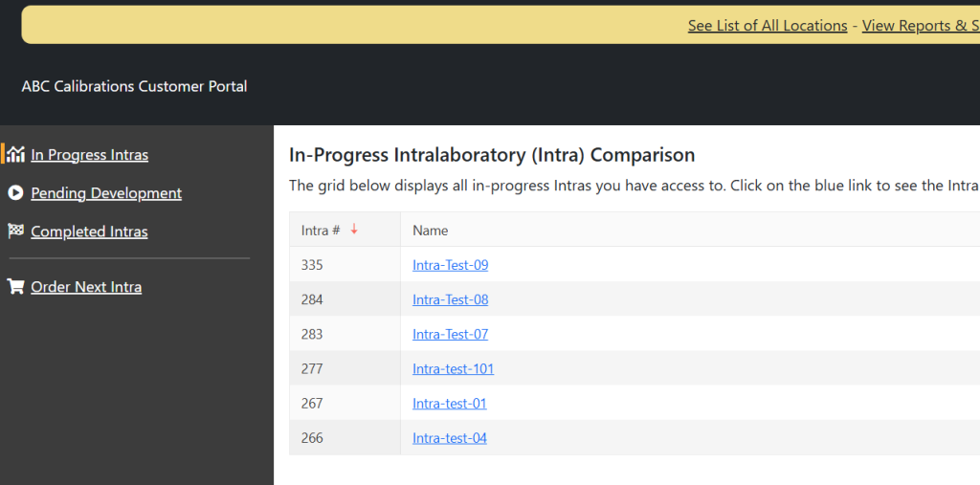Viewport: 980px width, 485px height.
Task: Click the In-Progress Intralaboratory Comparison heading
Action: [492, 155]
